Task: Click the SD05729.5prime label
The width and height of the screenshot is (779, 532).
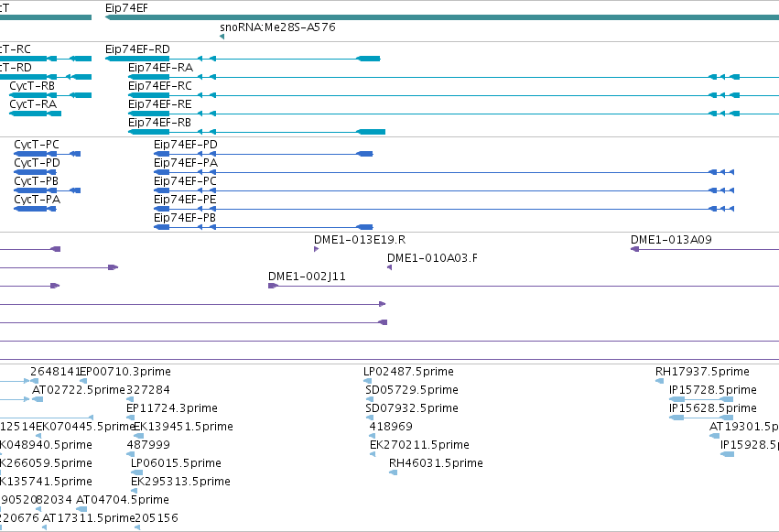Action: point(412,390)
